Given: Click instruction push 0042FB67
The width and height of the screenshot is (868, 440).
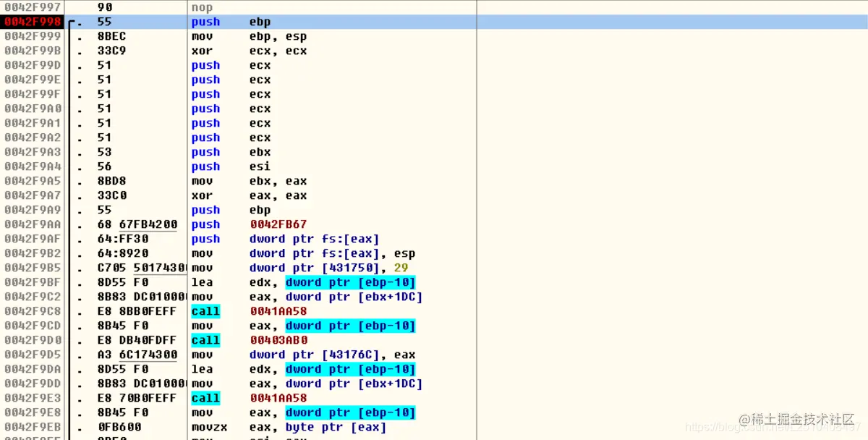Looking at the screenshot, I should [x=250, y=224].
